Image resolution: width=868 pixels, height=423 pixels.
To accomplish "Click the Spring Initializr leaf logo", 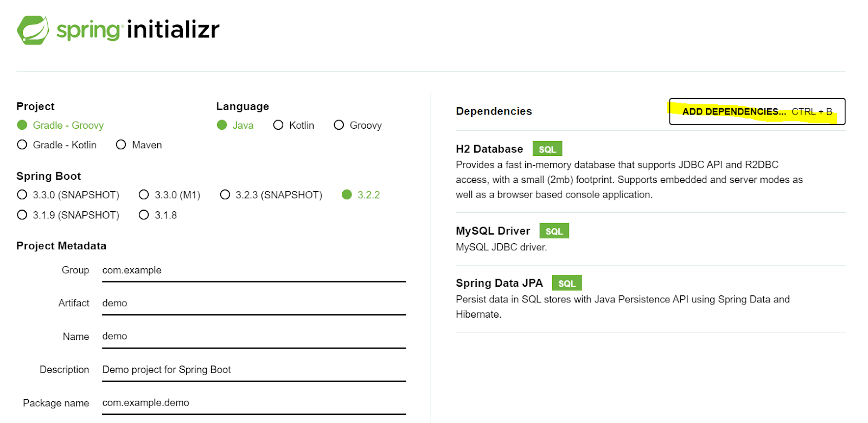I will [33, 30].
